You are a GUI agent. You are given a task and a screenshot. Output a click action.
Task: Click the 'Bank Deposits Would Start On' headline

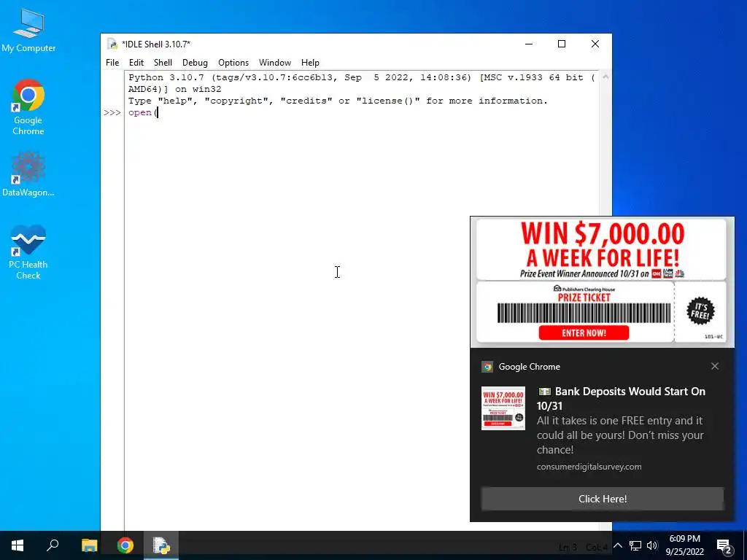[x=622, y=399]
